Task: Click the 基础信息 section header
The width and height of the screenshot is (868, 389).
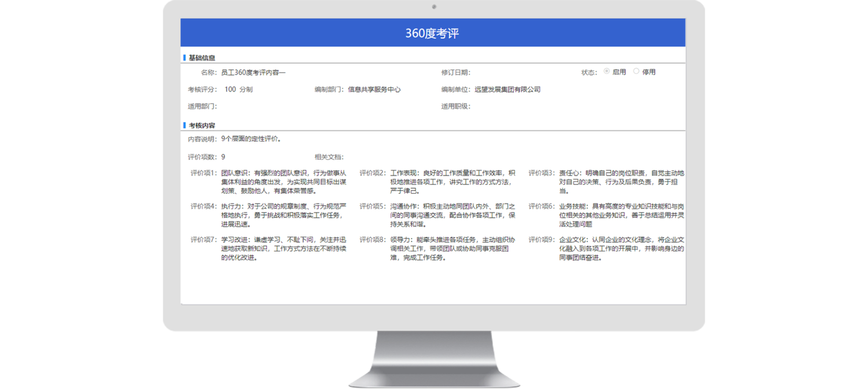Action: tap(201, 58)
